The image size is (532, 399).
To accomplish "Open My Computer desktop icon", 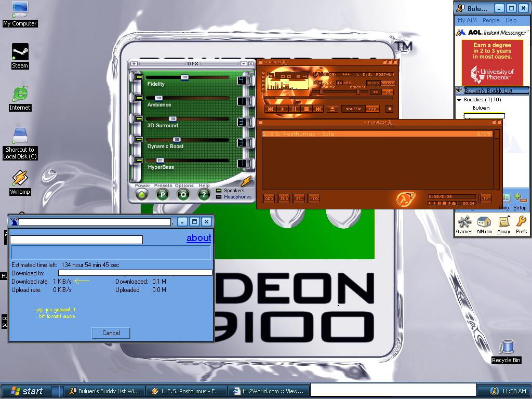I will (20, 14).
